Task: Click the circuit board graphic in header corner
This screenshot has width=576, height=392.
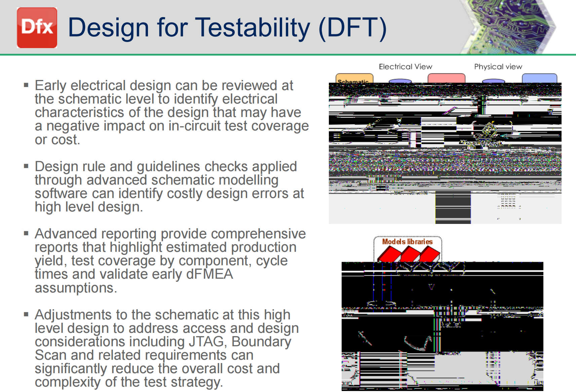Action: [511, 27]
